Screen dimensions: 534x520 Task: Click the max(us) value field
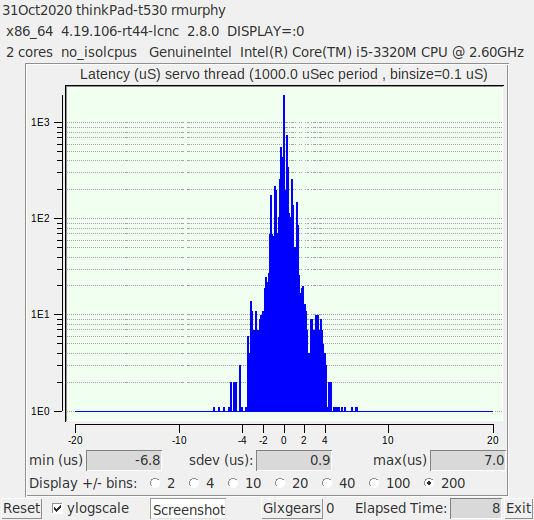click(468, 460)
